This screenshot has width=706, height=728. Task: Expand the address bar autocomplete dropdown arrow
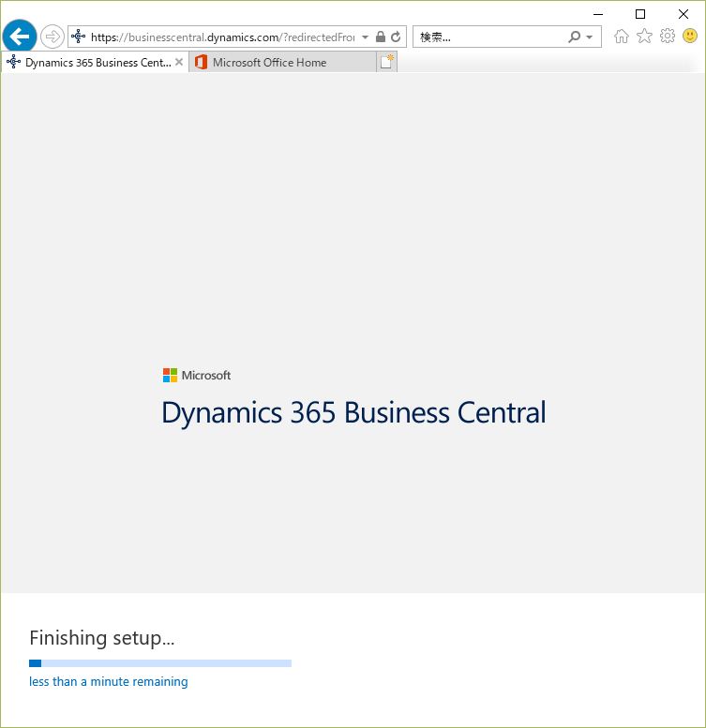click(365, 37)
